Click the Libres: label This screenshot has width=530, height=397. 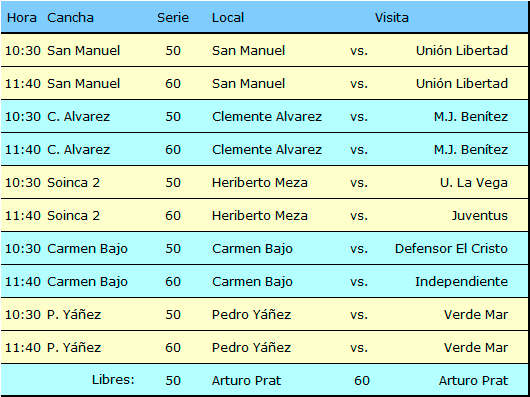[x=113, y=380]
